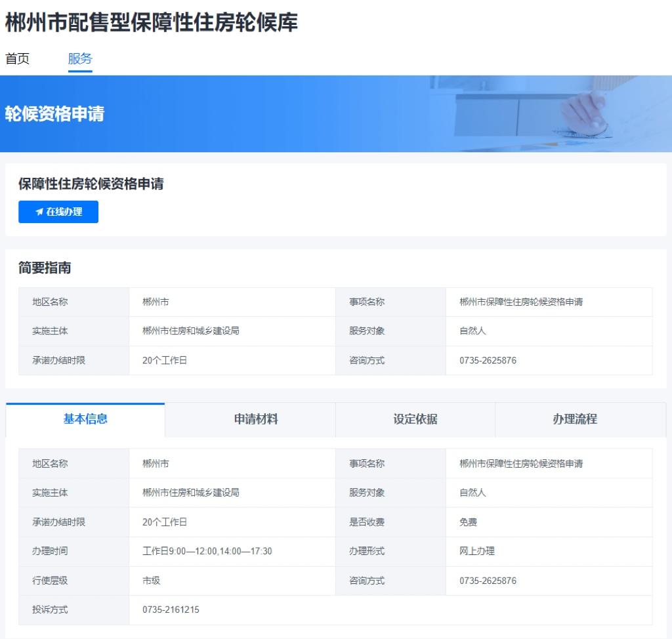Click the 投诉方式 label
672x639 pixels.
pyautogui.click(x=50, y=610)
